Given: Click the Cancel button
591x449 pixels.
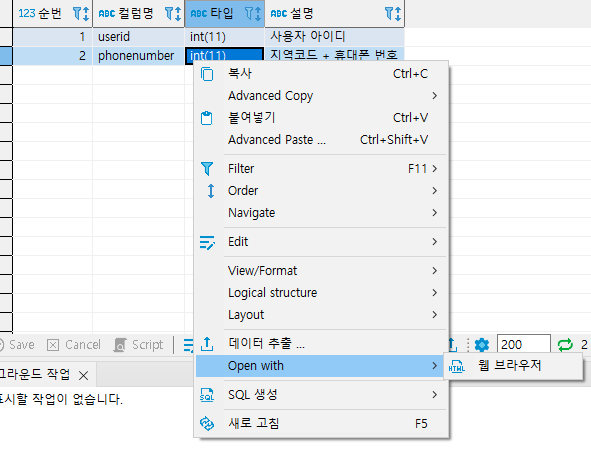Looking at the screenshot, I should [74, 345].
